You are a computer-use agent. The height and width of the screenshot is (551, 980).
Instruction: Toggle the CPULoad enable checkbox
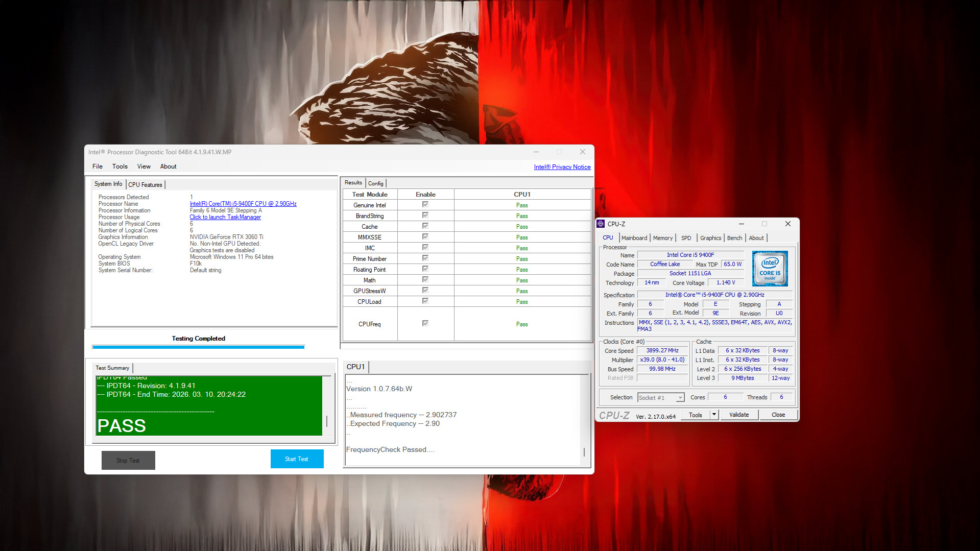click(425, 301)
